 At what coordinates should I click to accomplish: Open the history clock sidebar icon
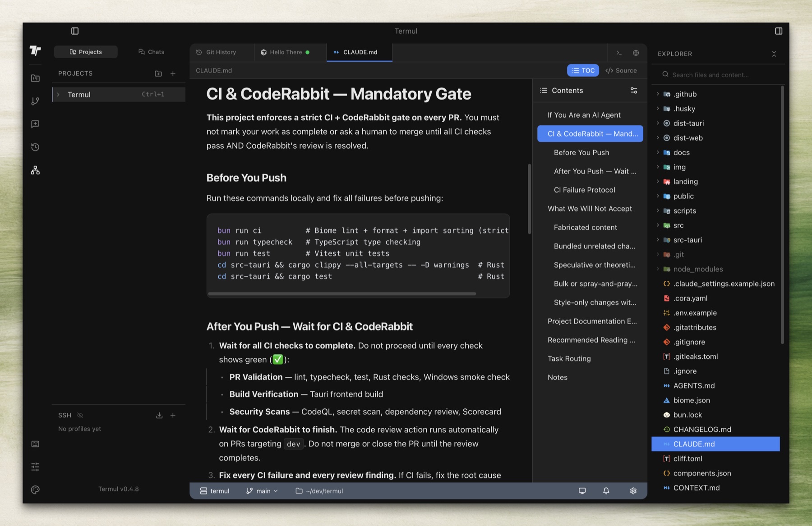[x=35, y=147]
